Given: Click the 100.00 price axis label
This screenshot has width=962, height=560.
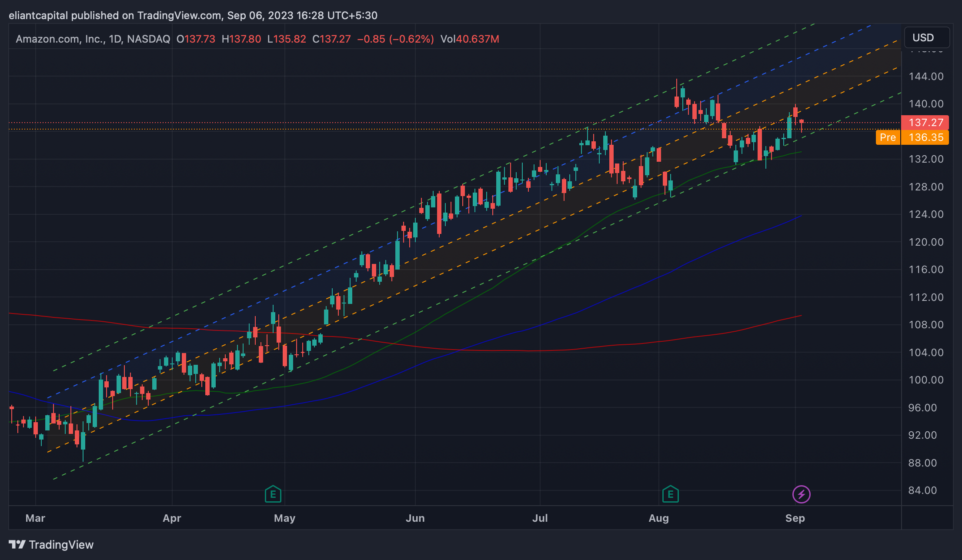Looking at the screenshot, I should tap(925, 380).
